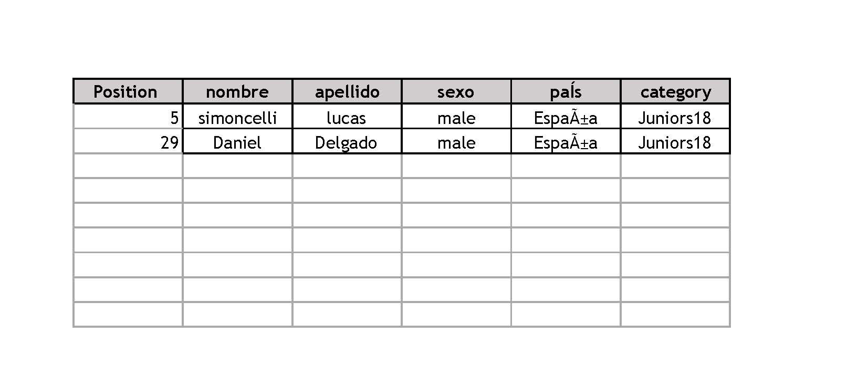The height and width of the screenshot is (385, 868).
Task: Click the lucas apellido cell
Action: [x=347, y=117]
